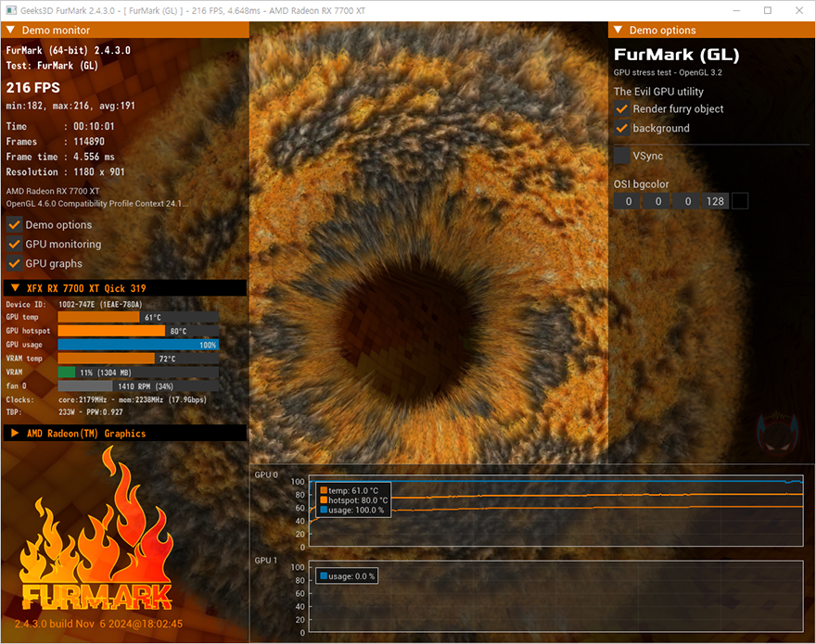Viewport: 816px width, 644px height.
Task: Close the FurMark window
Action: coord(799,10)
